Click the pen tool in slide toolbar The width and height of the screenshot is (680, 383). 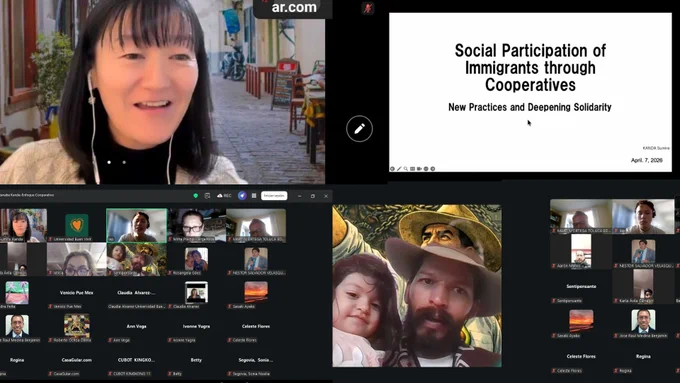[399, 169]
